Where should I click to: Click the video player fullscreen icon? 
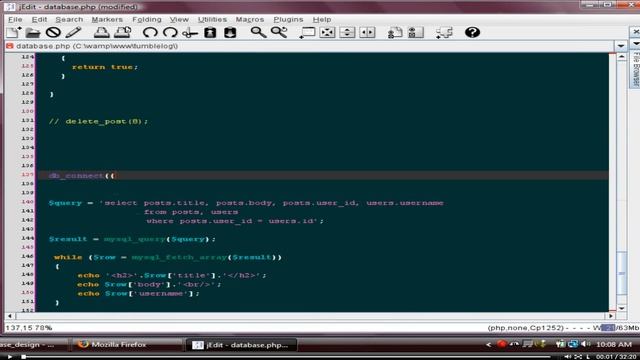(578, 357)
